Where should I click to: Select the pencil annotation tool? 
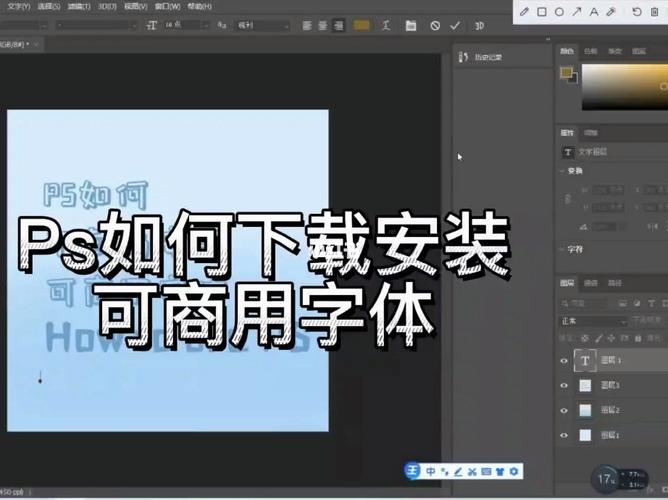click(x=524, y=11)
